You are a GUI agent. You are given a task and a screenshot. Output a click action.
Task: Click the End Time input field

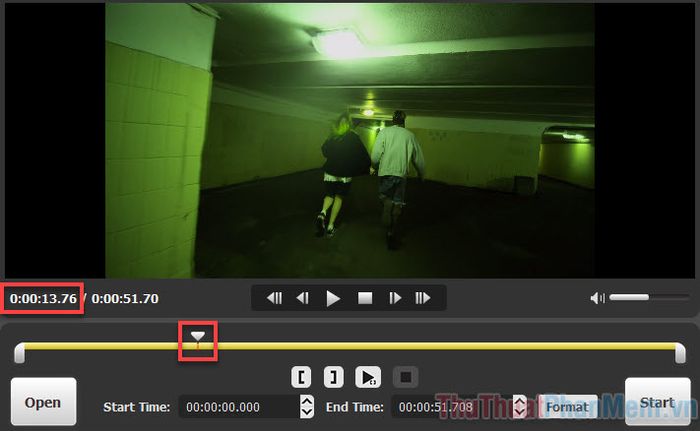[452, 407]
